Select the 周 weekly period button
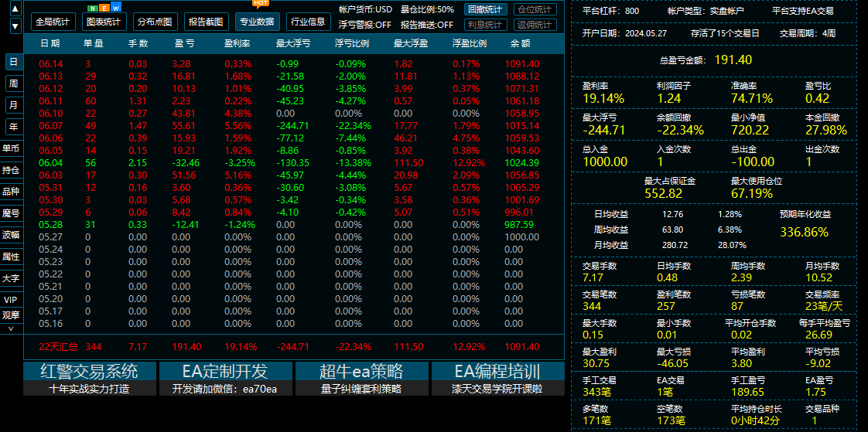Screen dimensions: 868x432 click(13, 83)
